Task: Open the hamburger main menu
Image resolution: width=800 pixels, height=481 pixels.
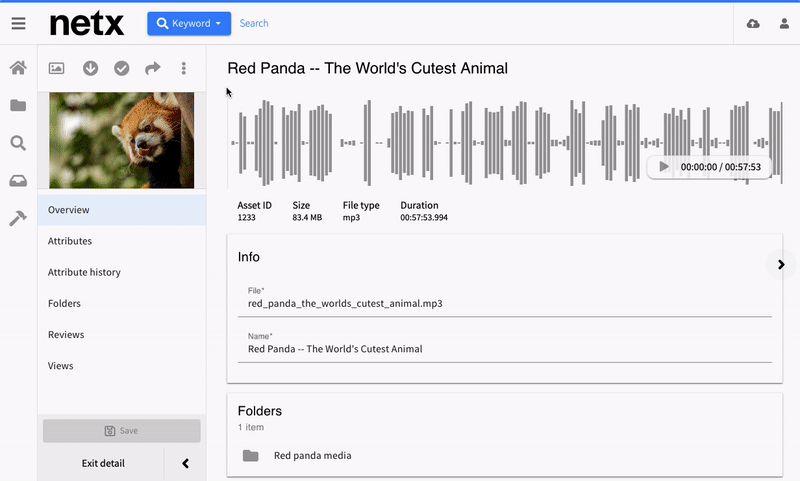Action: pyautogui.click(x=18, y=23)
